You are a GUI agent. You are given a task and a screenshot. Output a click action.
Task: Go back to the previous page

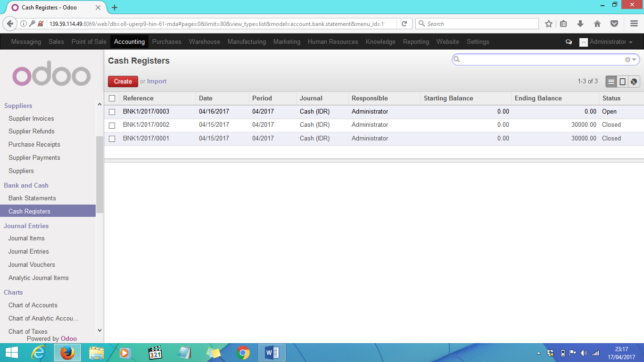[x=10, y=24]
